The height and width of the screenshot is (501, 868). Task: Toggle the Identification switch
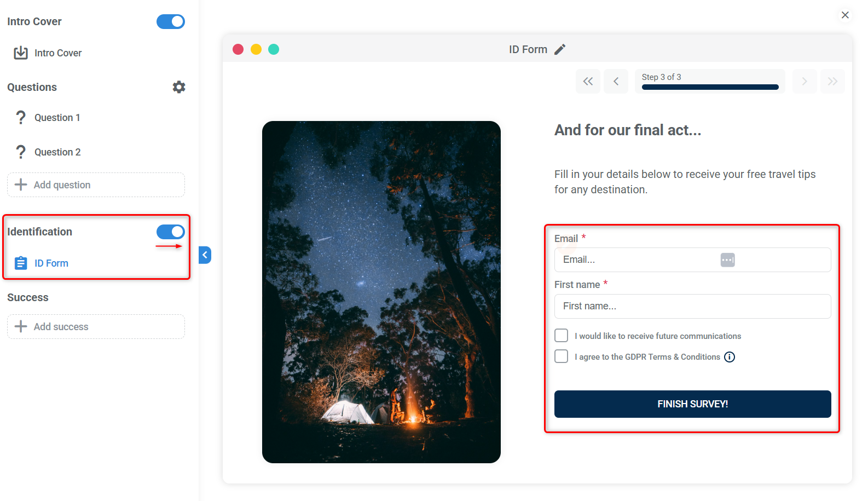coord(171,232)
